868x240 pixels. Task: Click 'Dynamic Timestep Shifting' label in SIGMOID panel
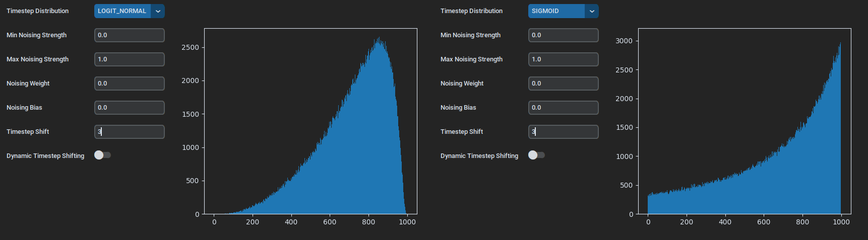(479, 156)
